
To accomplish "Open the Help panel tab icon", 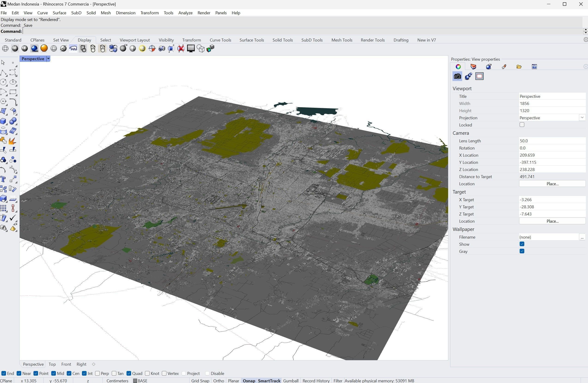I will tap(534, 67).
